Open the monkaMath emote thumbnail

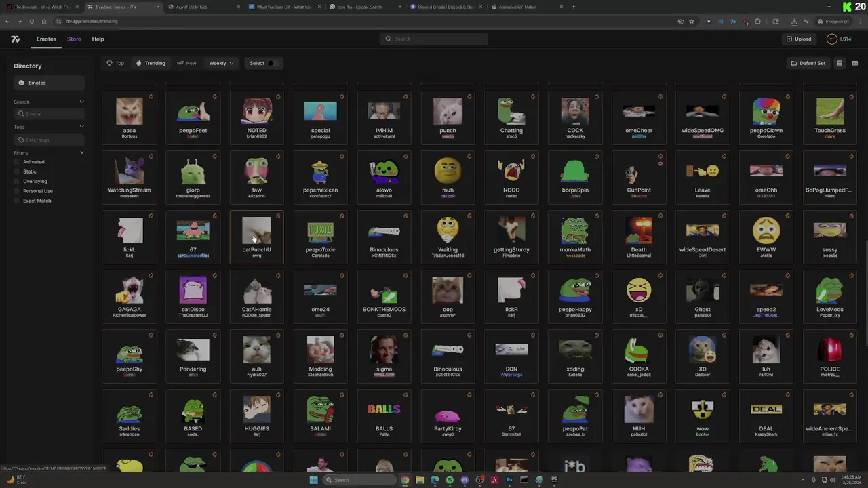click(x=575, y=230)
